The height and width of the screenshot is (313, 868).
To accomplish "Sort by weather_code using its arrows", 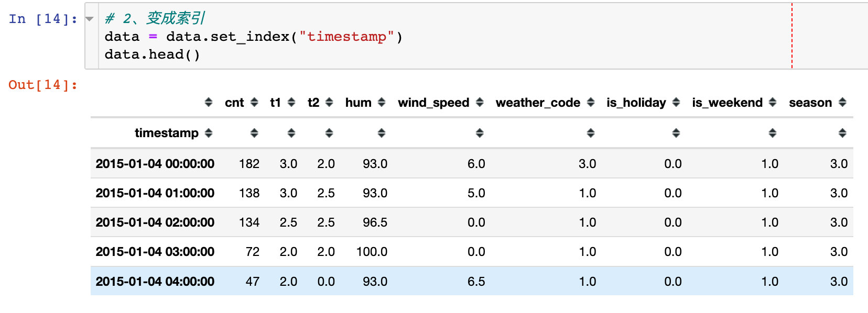I will 591,103.
